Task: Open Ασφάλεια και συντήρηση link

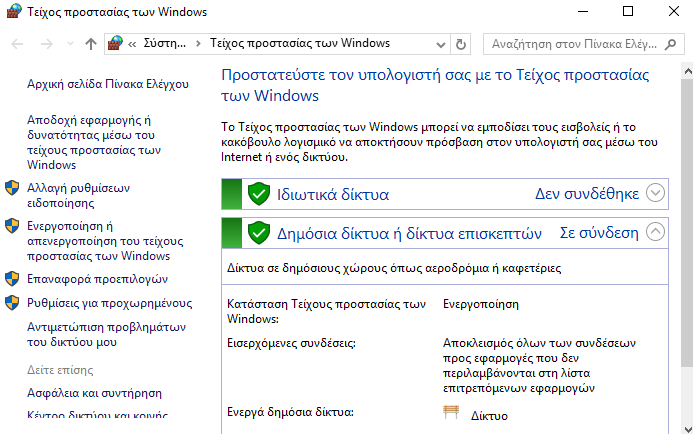Action: (x=94, y=393)
